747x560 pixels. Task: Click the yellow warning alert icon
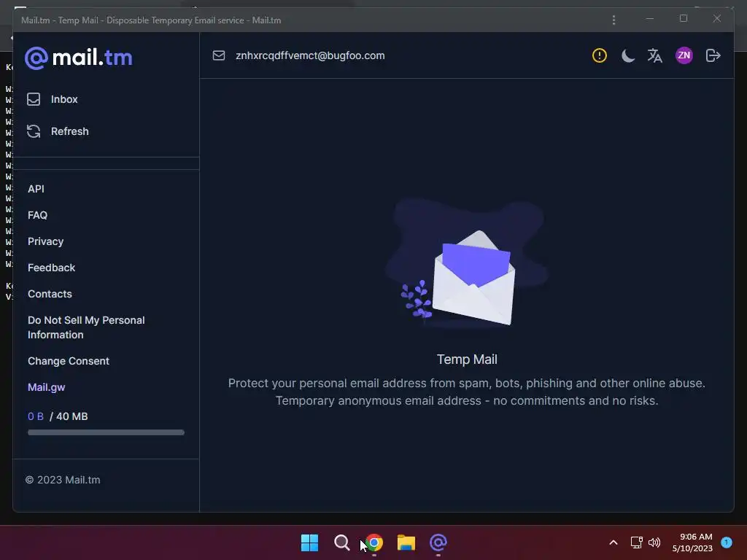[600, 55]
